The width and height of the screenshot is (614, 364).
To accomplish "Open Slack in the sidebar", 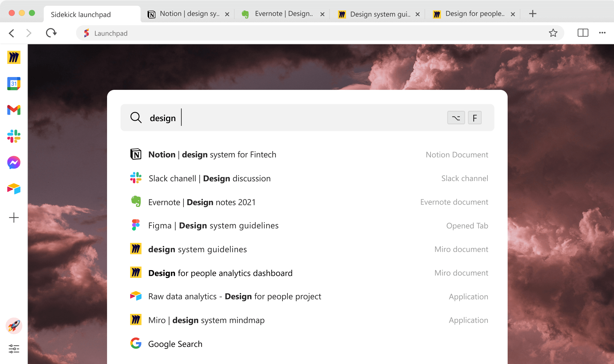I will (14, 136).
